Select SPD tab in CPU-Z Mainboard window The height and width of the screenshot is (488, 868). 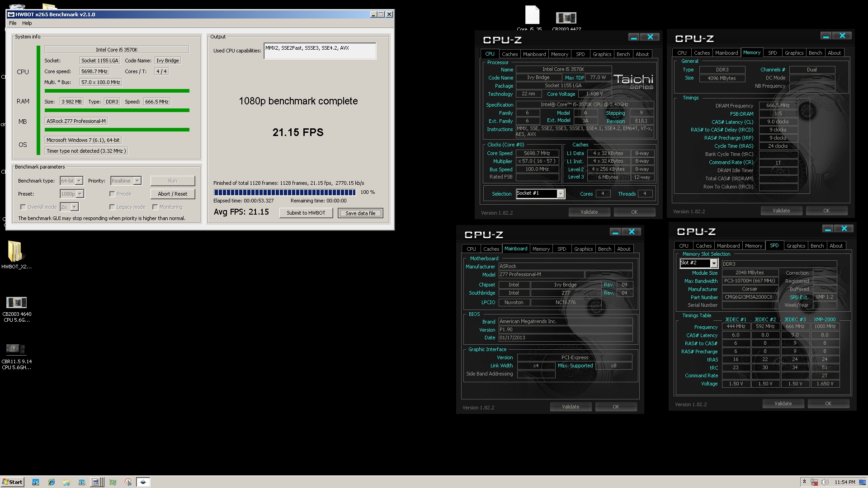click(561, 249)
